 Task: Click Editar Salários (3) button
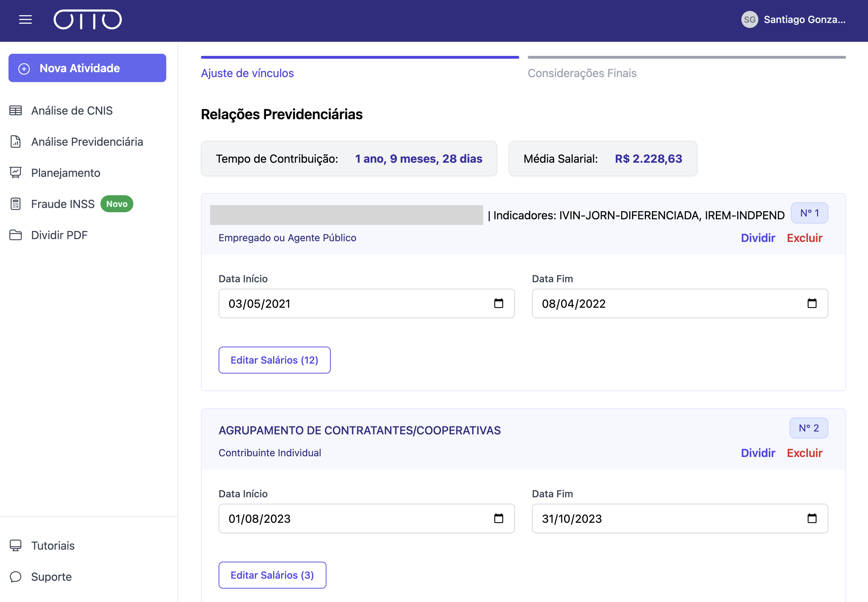[272, 575]
